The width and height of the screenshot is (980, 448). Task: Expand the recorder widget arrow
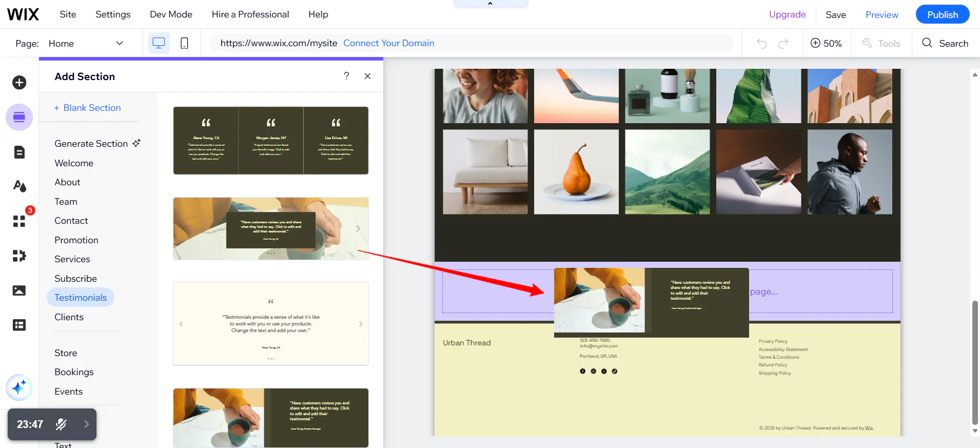(x=86, y=424)
